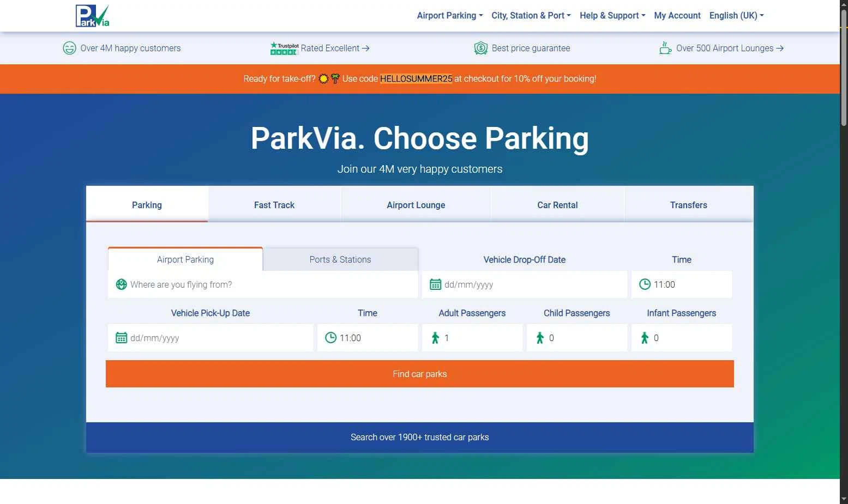Switch to Ports & Stations sub-tab
Screen dimensions: 848x504
click(340, 259)
